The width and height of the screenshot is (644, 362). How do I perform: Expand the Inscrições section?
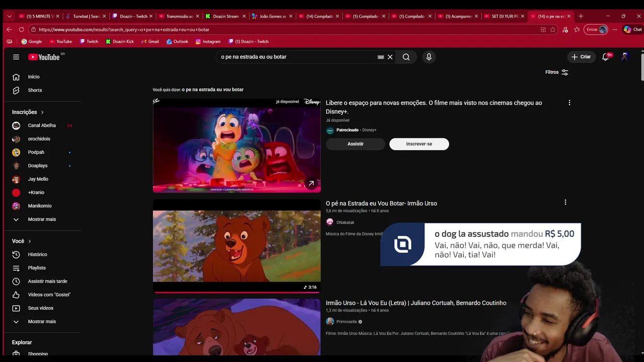pos(28,112)
